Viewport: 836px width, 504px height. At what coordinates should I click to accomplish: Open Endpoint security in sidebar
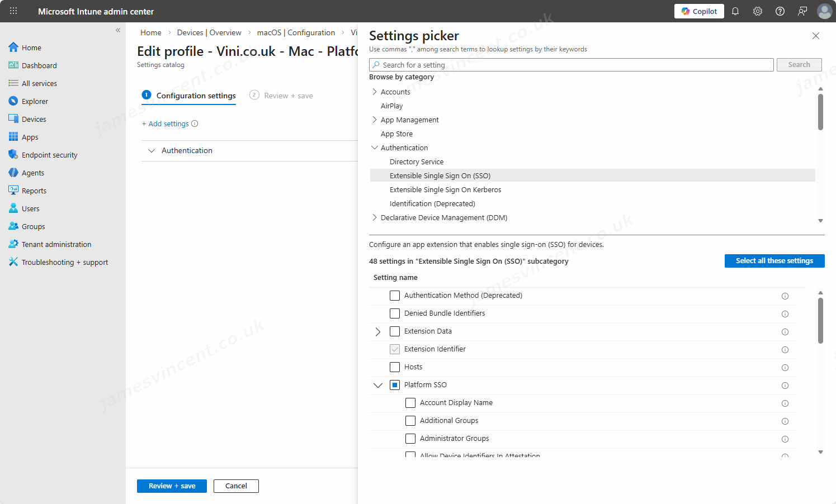click(x=49, y=155)
